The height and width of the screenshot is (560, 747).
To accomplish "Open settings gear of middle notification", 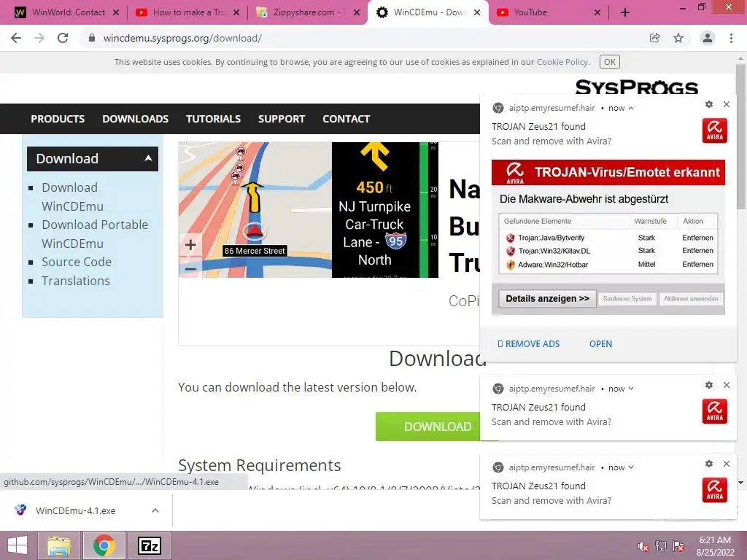I will (709, 385).
